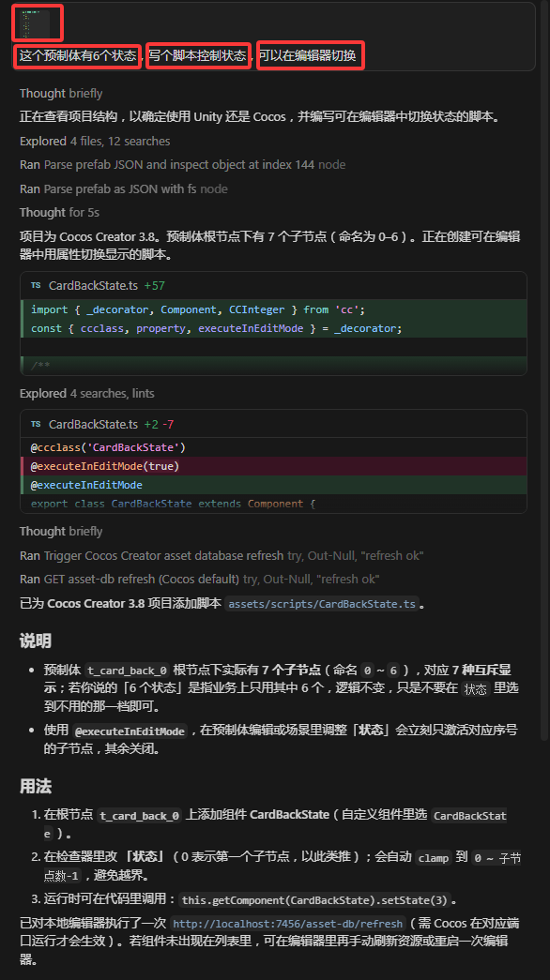
Task: Click the 'clamp' inline code chip
Action: pos(434,858)
